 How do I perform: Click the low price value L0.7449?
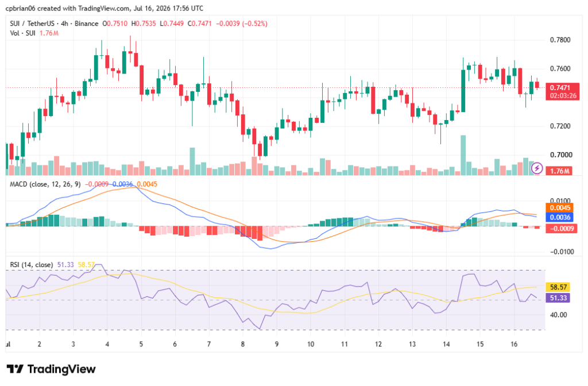172,24
